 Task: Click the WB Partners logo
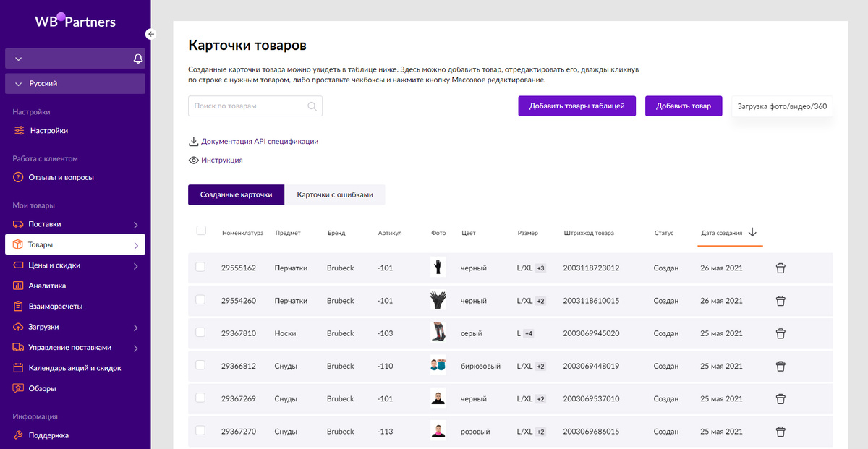(75, 21)
